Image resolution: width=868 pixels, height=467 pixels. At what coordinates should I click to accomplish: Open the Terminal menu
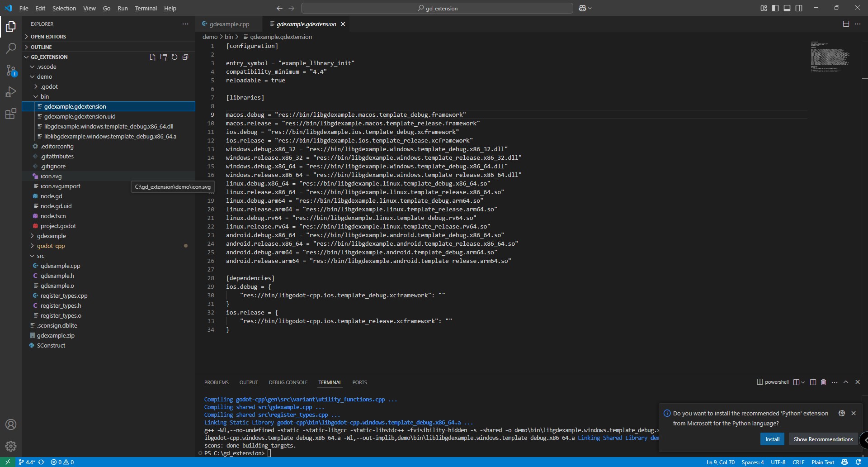[146, 8]
